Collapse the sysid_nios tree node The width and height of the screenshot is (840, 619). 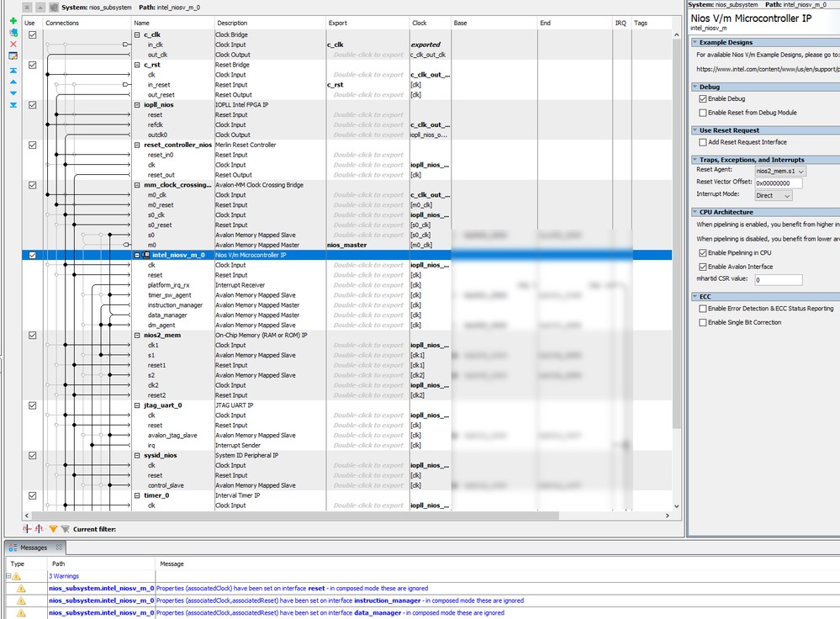[x=137, y=455]
